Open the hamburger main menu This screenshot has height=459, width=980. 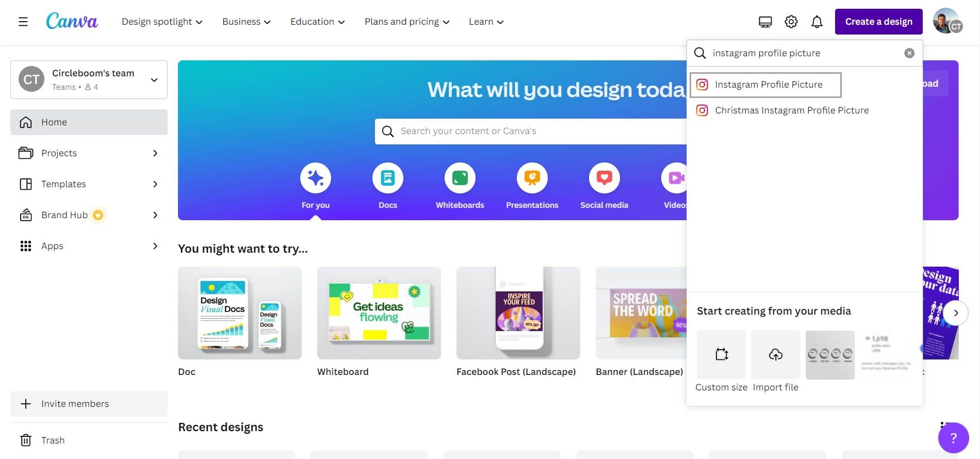(23, 22)
